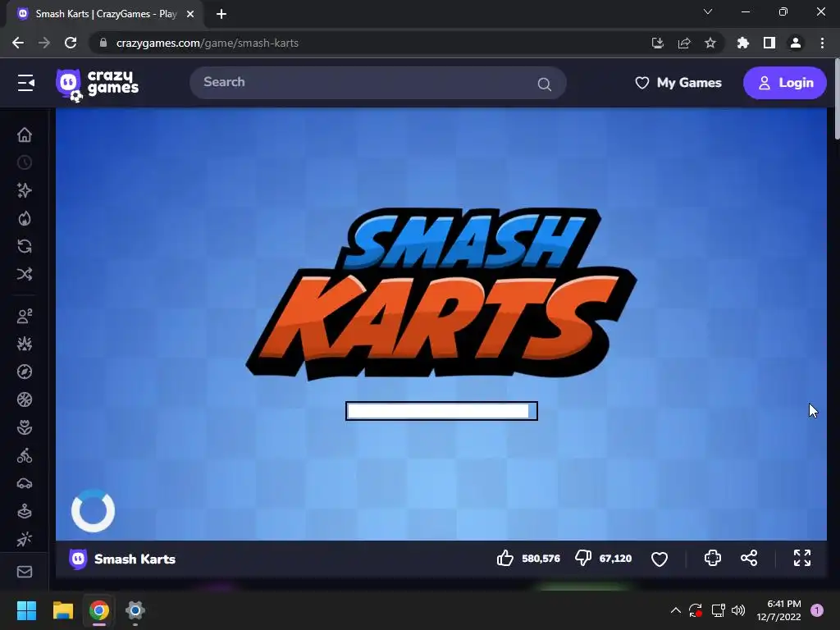Open the Chrome profile menu
The width and height of the screenshot is (840, 630).
796,43
